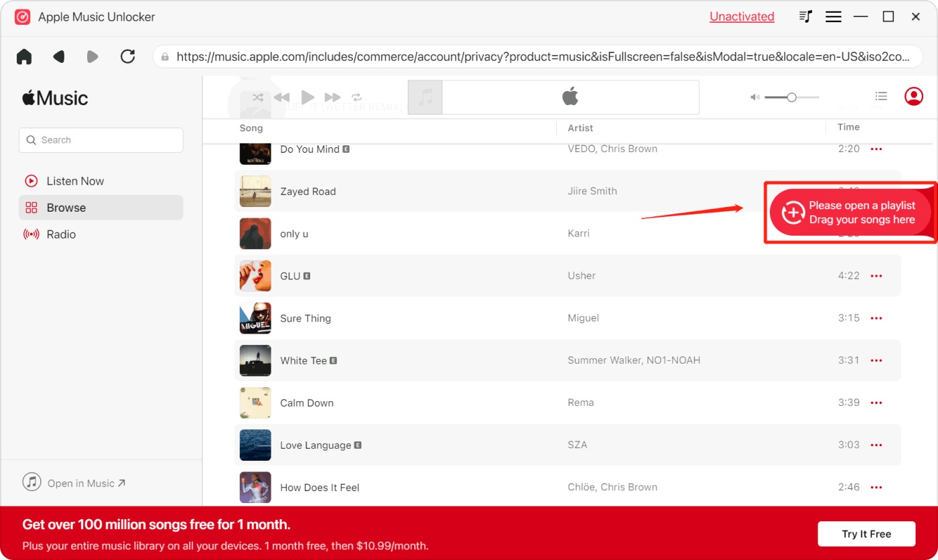Click the Unactivated link
938x560 pixels.
click(742, 17)
